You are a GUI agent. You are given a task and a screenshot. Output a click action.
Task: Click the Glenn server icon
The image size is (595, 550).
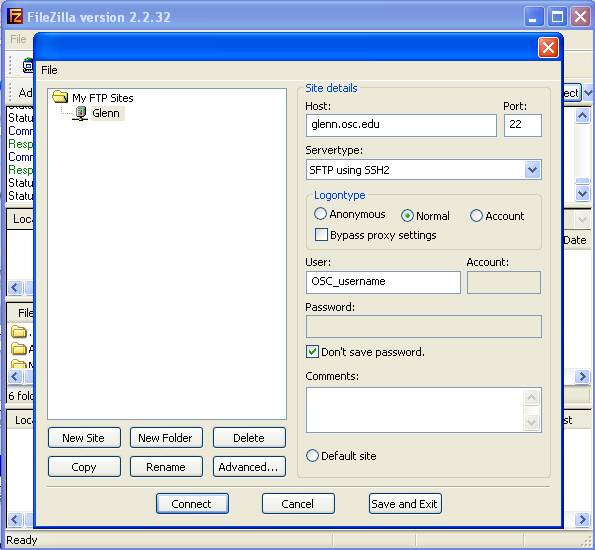[80, 113]
